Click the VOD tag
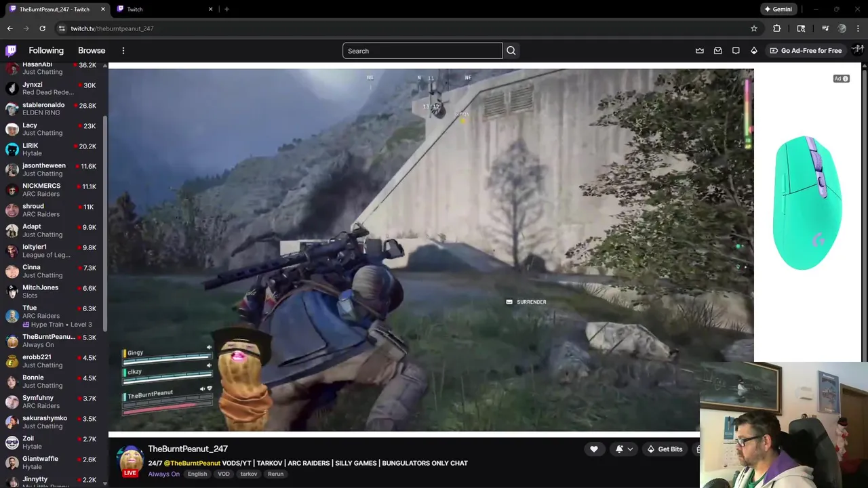 point(223,474)
